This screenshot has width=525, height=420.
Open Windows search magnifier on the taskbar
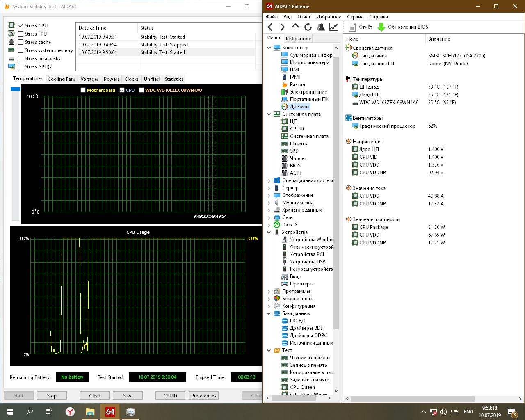tap(30, 412)
